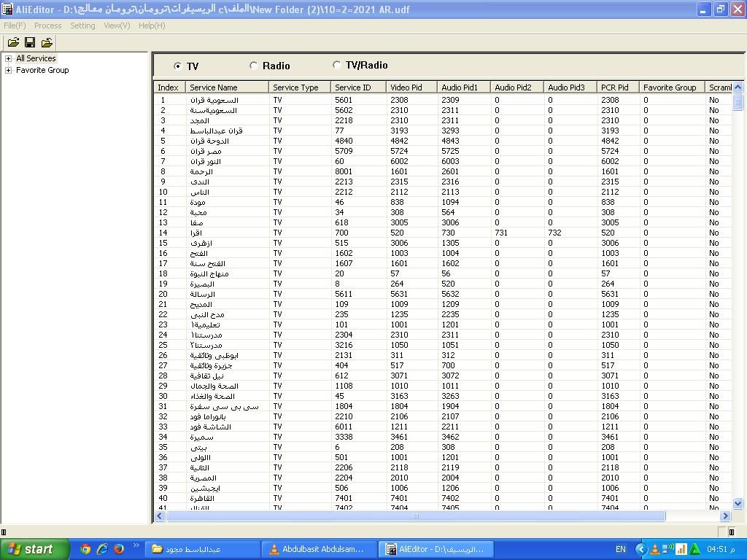This screenshot has height=560, width=747.
Task: Open the File(F) menu
Action: 15,26
